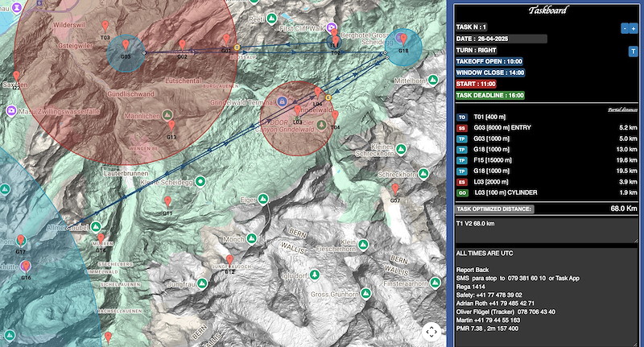The height and width of the screenshot is (347, 644).
Task: Select the T04 waypoint pin
Action: pos(335,116)
